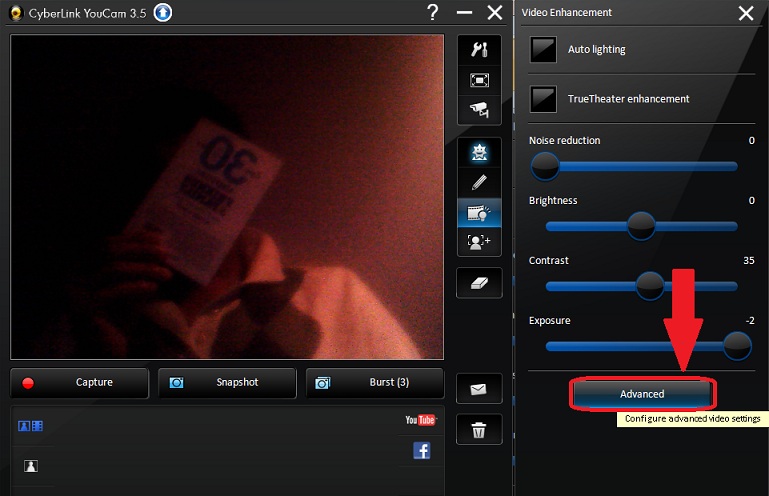Screen dimensions: 769x496
Task: Open Advanced video settings
Action: 642,394
